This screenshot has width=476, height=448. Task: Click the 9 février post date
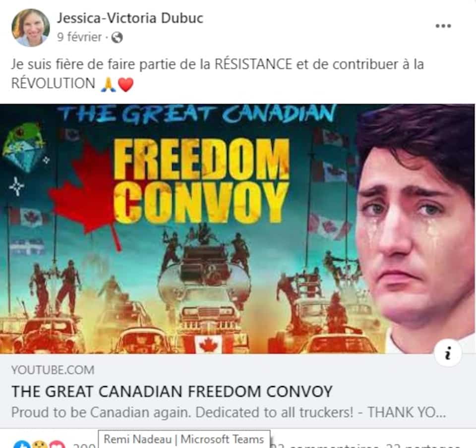pos(79,37)
